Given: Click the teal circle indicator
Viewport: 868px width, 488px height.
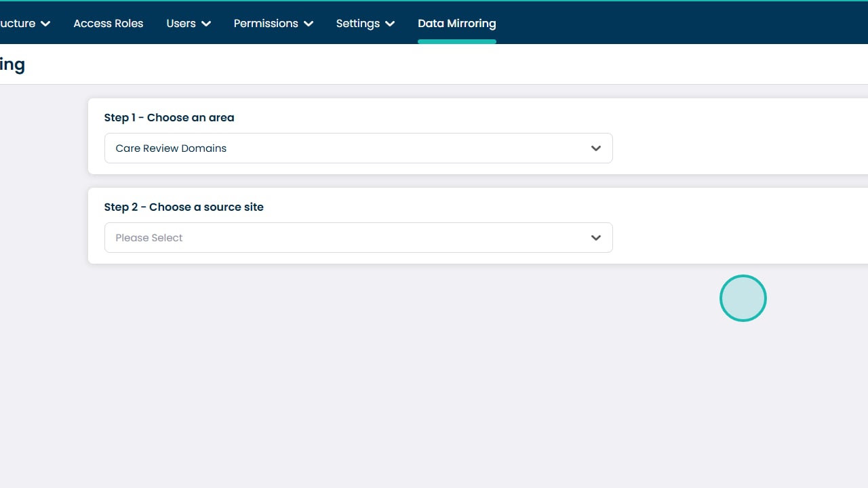Looking at the screenshot, I should point(743,298).
